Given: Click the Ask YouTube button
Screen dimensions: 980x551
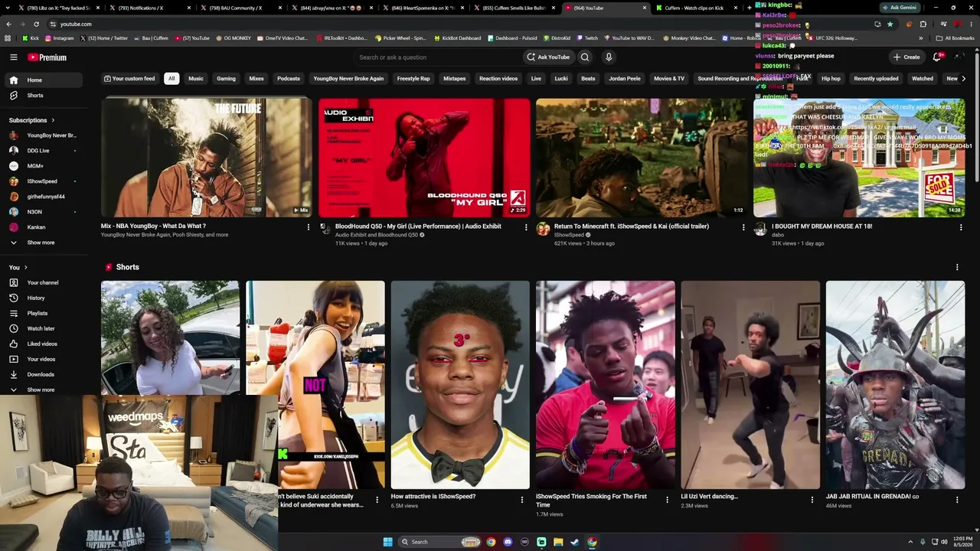Looking at the screenshot, I should [x=548, y=57].
